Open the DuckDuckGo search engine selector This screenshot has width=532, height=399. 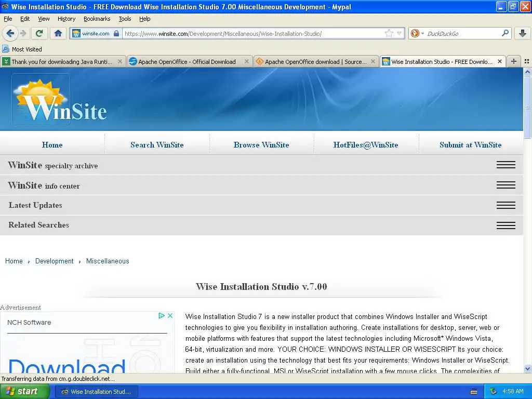pos(417,33)
